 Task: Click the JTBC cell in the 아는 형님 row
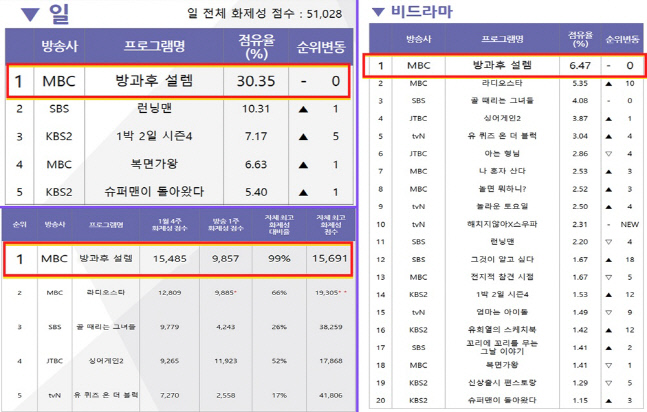tap(418, 154)
